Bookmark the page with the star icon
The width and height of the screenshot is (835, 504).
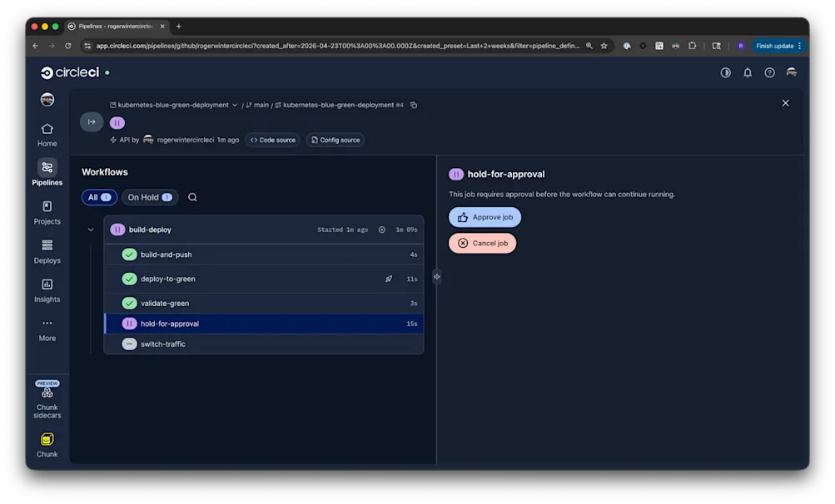[x=604, y=46]
